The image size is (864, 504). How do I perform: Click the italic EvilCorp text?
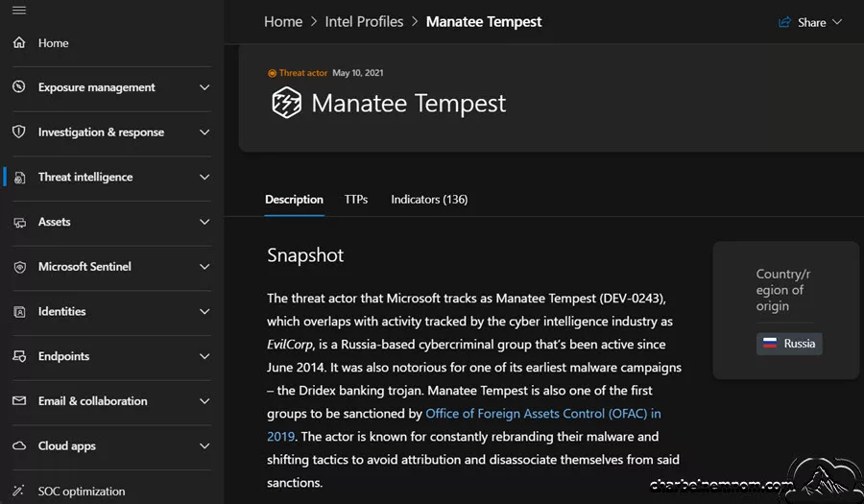[x=290, y=345]
